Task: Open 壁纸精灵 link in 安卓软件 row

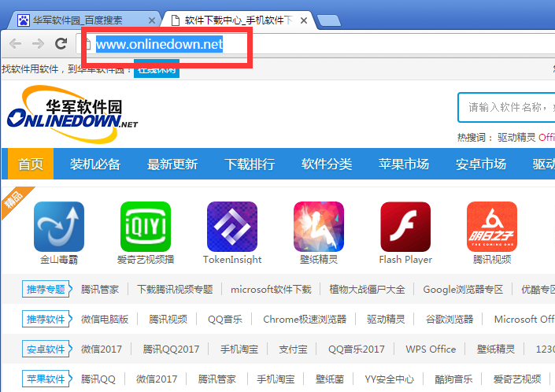Action: 496,349
